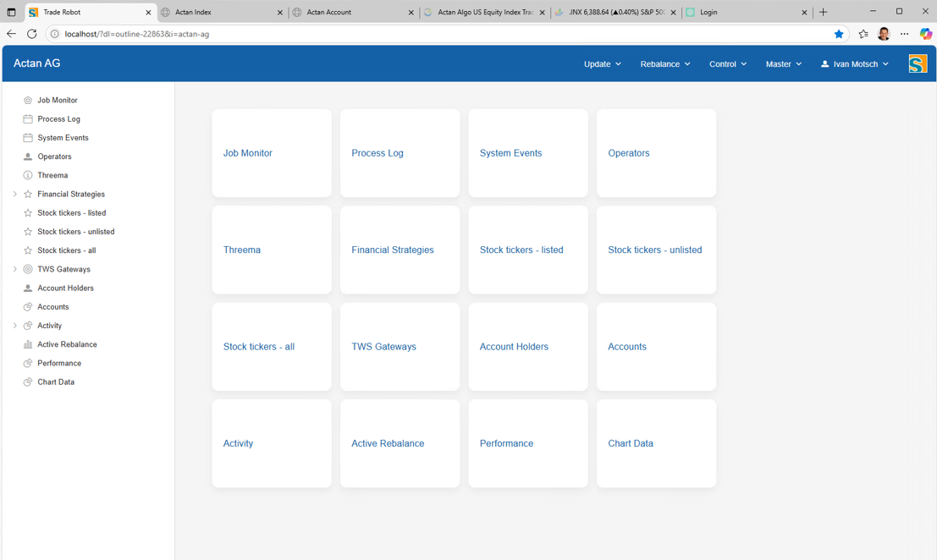Click the star icon beside Stock tickers - listed
Viewport: 937px width, 560px height.
click(x=27, y=213)
